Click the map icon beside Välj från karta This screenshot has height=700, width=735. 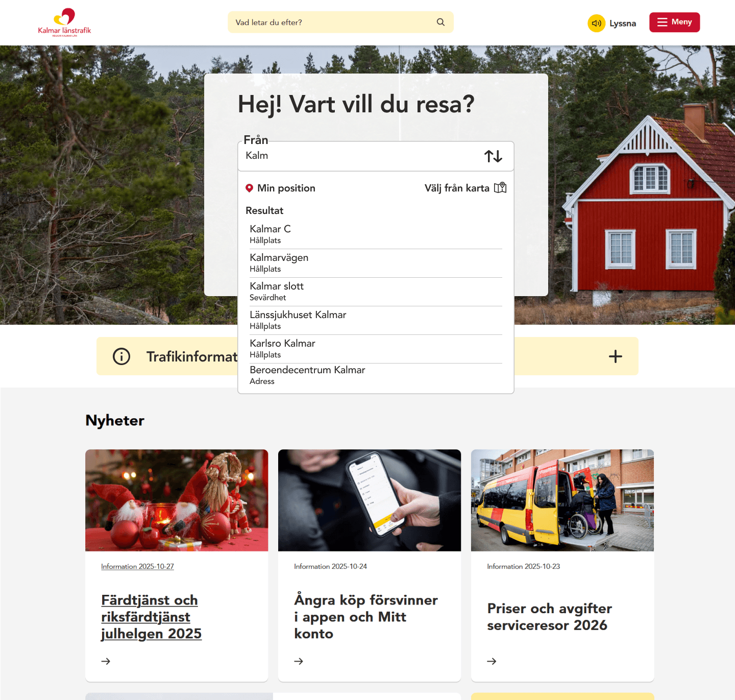(x=500, y=187)
